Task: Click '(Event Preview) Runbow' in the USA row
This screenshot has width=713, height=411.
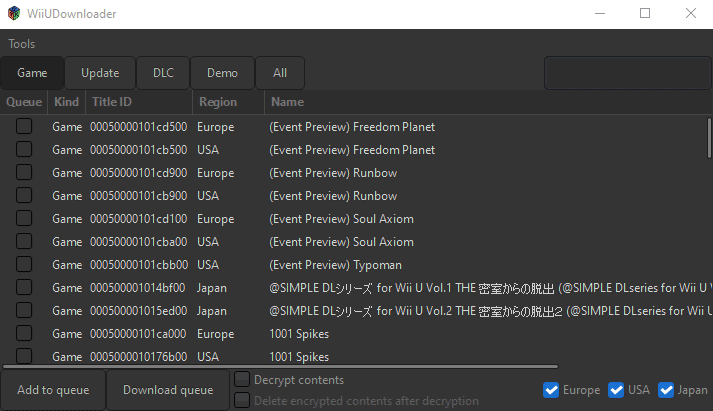Action: coord(333,196)
